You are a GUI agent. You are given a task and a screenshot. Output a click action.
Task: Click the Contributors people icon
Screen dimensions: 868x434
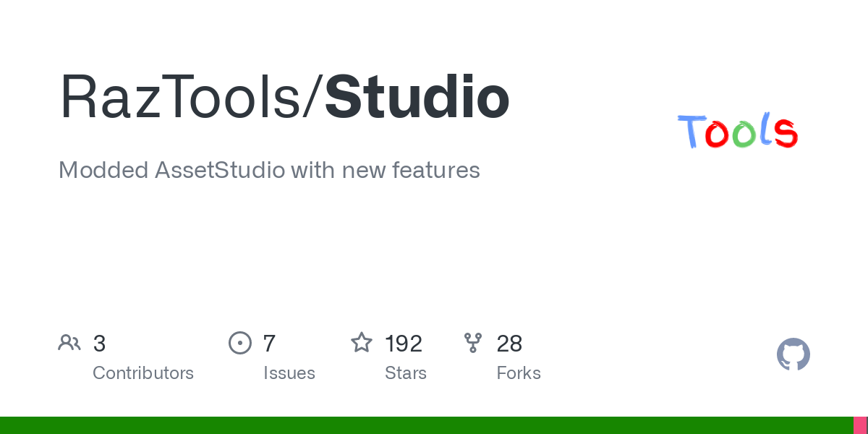(69, 343)
